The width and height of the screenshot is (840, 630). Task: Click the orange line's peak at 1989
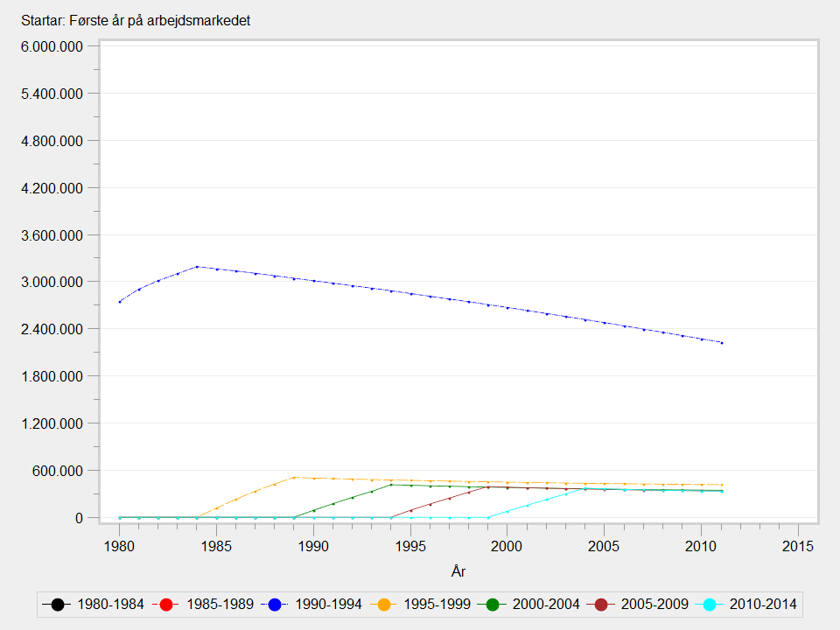click(x=294, y=477)
